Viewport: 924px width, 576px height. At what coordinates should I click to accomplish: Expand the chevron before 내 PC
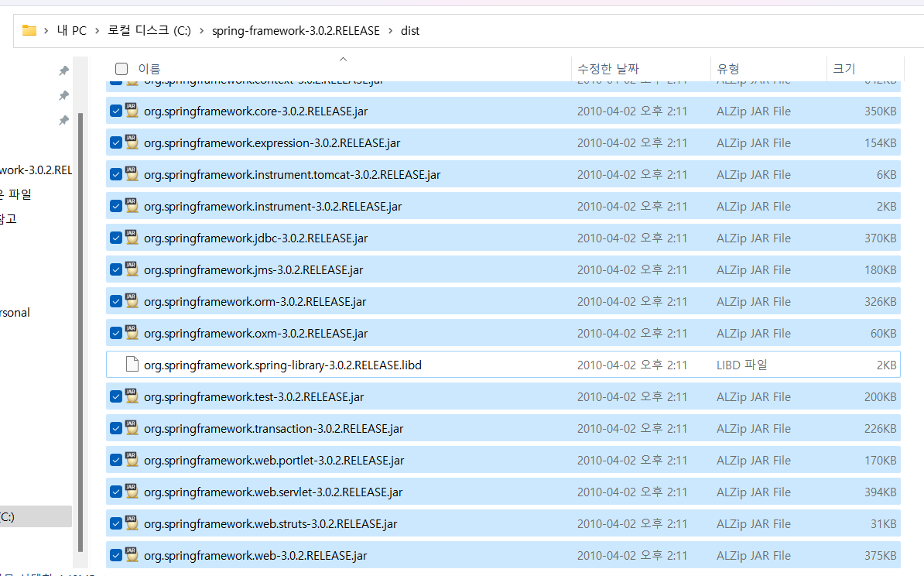tap(46, 31)
